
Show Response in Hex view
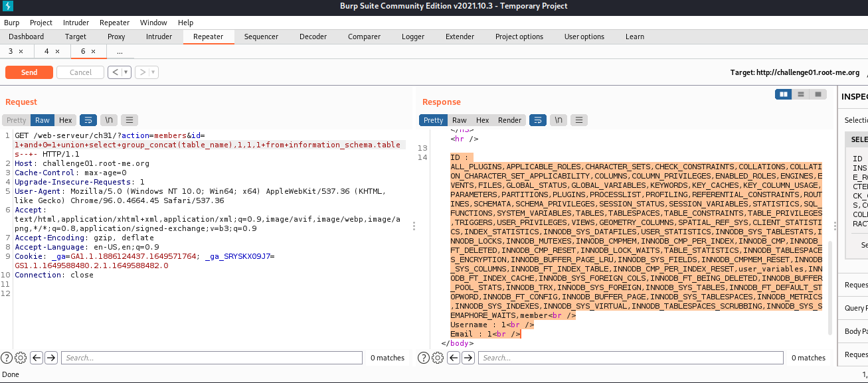483,120
